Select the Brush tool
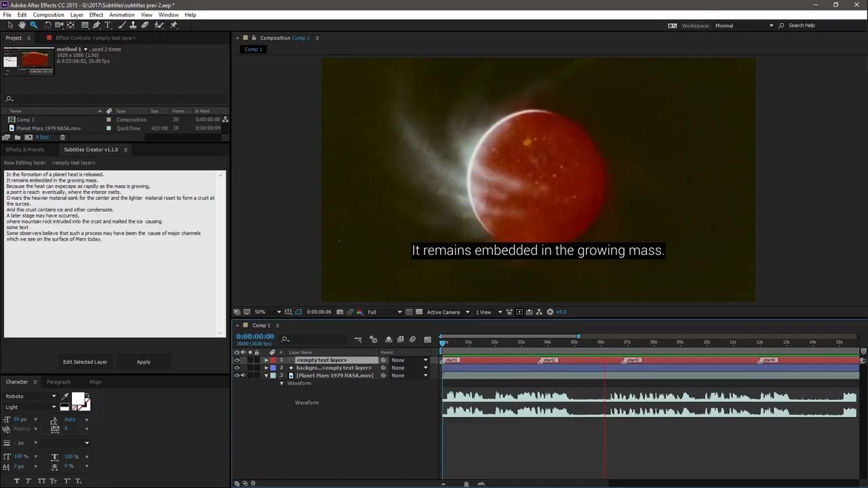 pyautogui.click(x=123, y=25)
